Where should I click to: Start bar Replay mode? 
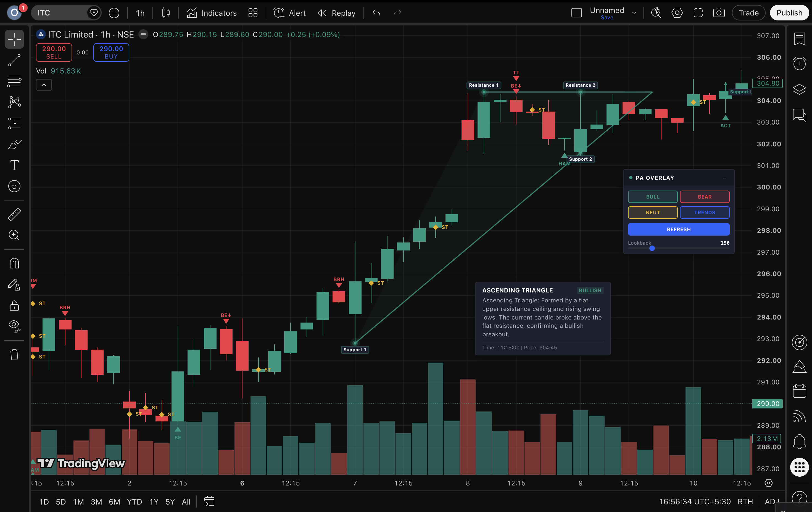tap(336, 13)
